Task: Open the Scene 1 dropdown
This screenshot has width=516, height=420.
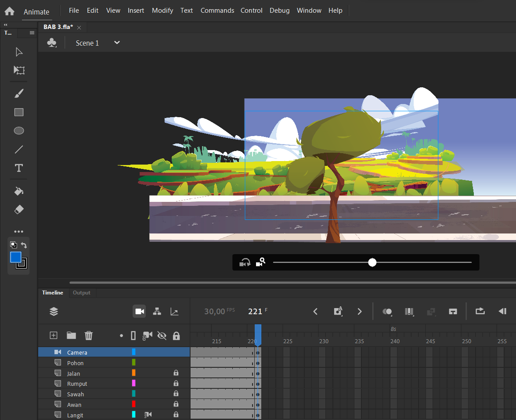Action: [x=117, y=43]
